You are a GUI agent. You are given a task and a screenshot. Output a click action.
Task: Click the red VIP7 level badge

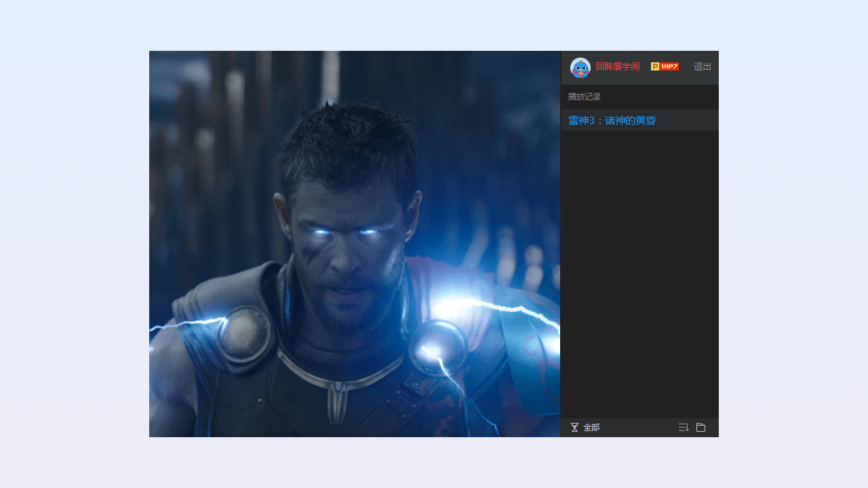point(669,66)
